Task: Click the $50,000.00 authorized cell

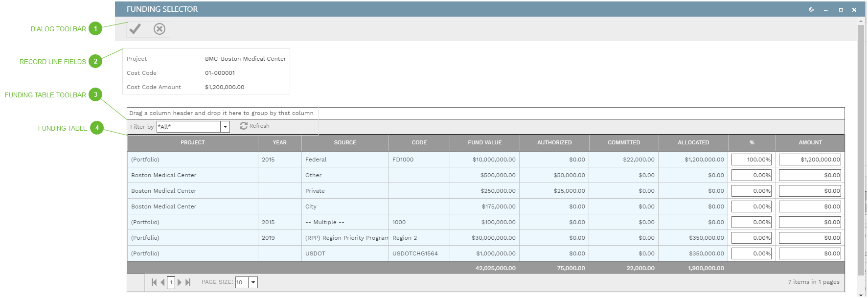Action: [x=554, y=175]
